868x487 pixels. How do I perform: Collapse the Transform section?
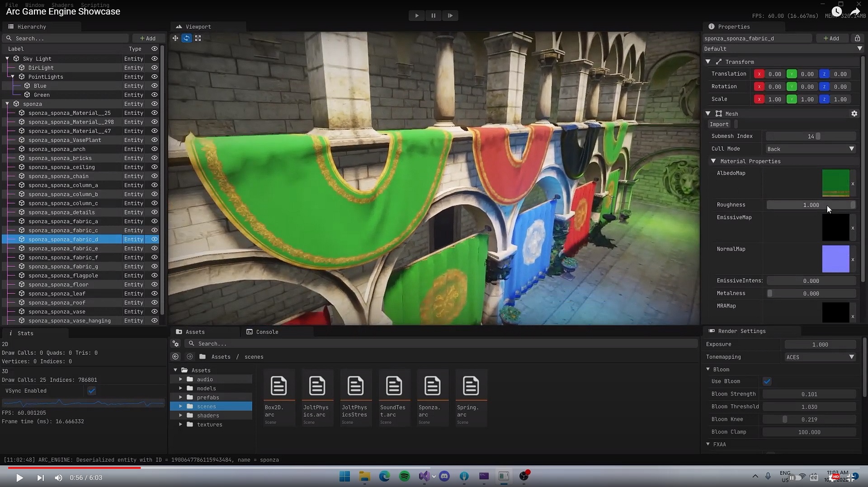709,61
